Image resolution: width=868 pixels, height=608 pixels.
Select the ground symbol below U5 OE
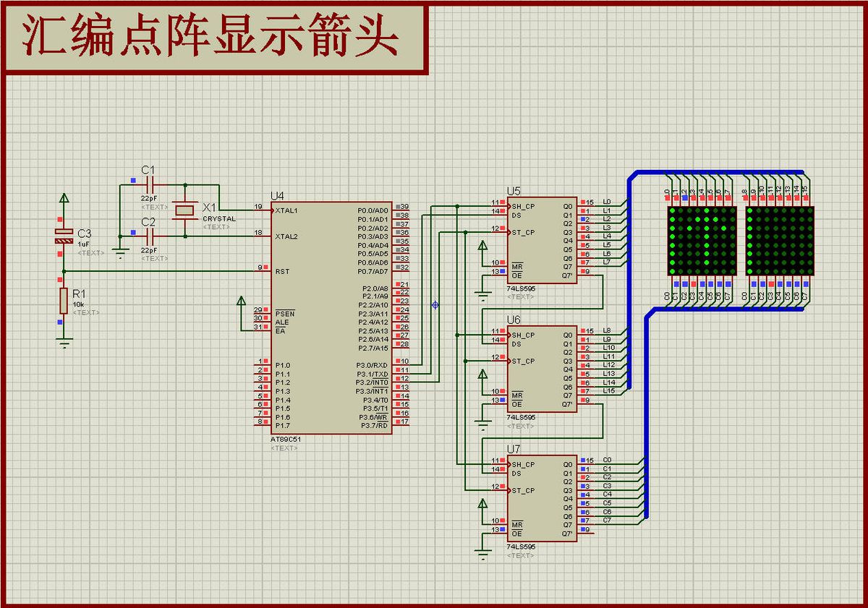(483, 295)
